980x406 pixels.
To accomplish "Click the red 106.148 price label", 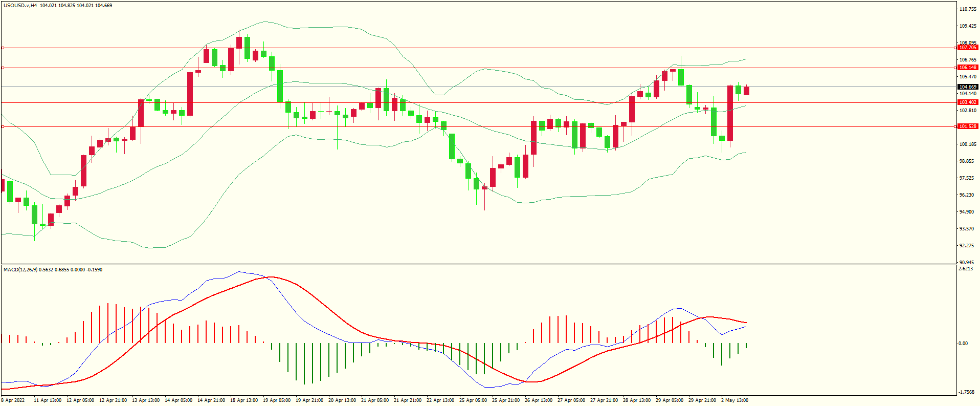I will (x=967, y=68).
